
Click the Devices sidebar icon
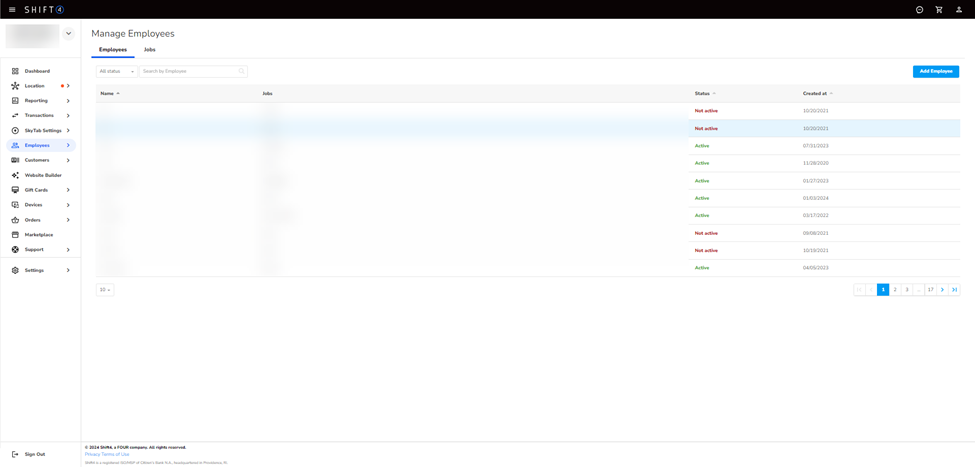click(16, 205)
